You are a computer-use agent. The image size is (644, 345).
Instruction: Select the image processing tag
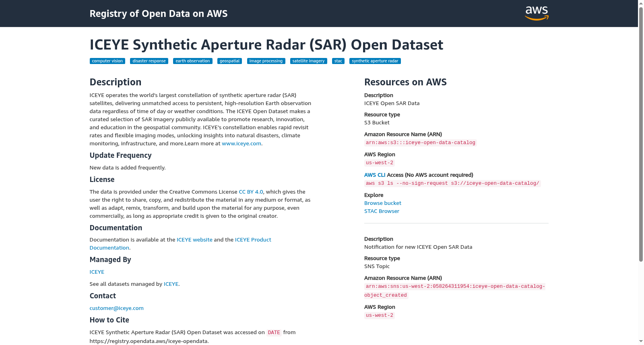point(266,61)
